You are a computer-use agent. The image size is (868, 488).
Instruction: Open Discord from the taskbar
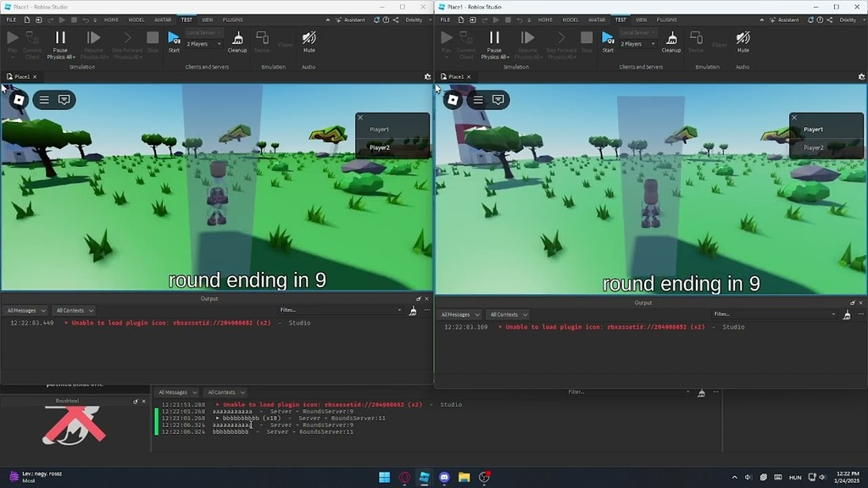pyautogui.click(x=444, y=478)
